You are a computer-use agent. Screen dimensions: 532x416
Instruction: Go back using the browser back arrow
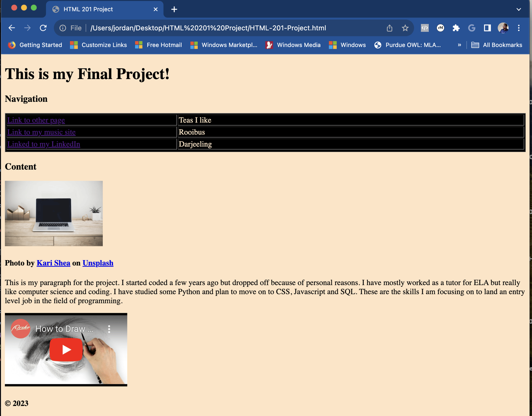(12, 28)
